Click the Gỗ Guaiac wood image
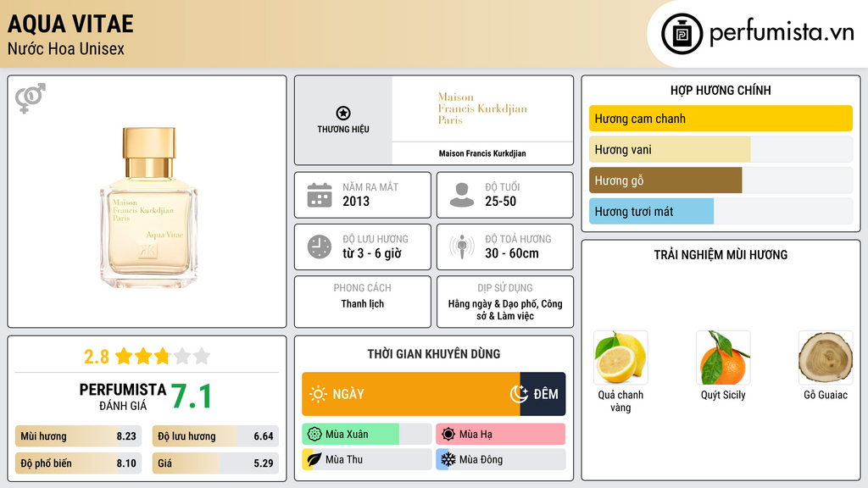The height and width of the screenshot is (488, 868). point(825,358)
